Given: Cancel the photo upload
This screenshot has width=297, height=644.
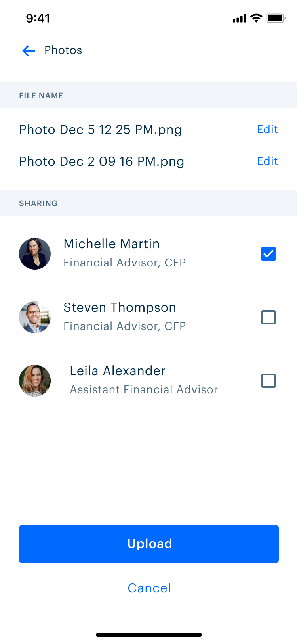Looking at the screenshot, I should tap(149, 588).
